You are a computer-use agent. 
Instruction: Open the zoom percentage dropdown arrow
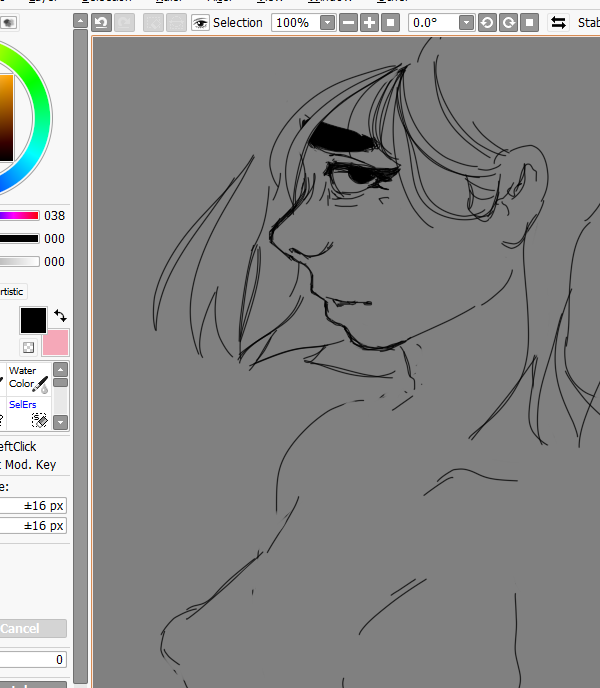[327, 22]
